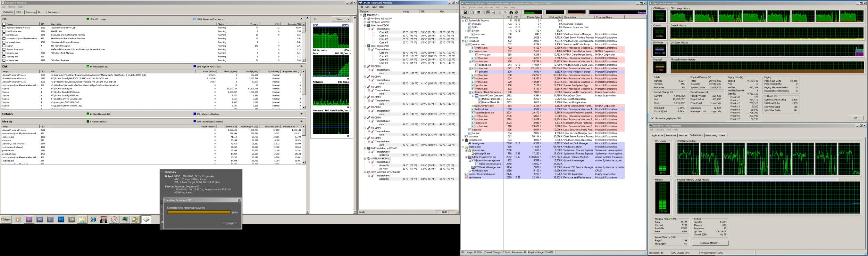
Task: Click OK in the System Information window
Action: pos(855,118)
